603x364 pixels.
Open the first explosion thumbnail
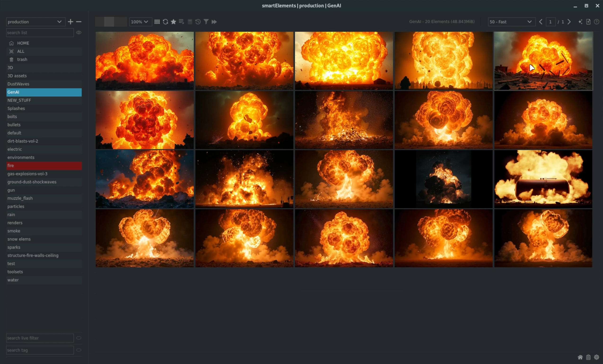point(144,61)
